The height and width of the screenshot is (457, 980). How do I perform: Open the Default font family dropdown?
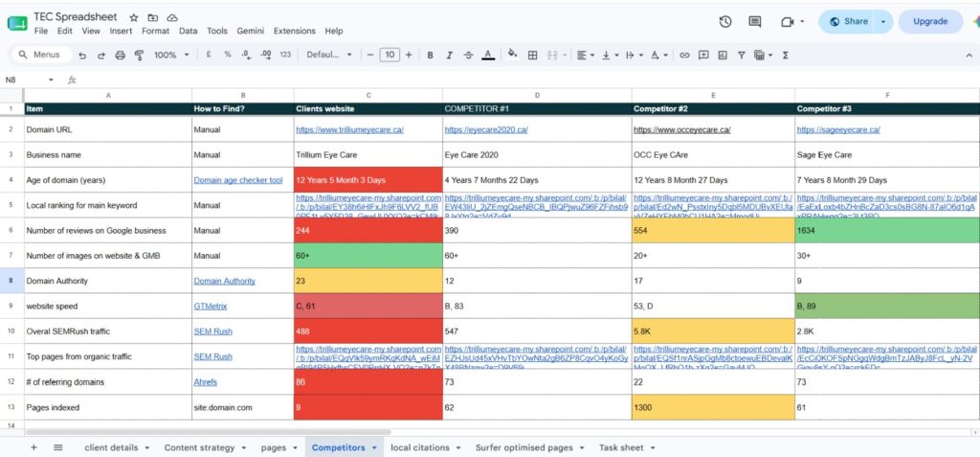(x=329, y=56)
